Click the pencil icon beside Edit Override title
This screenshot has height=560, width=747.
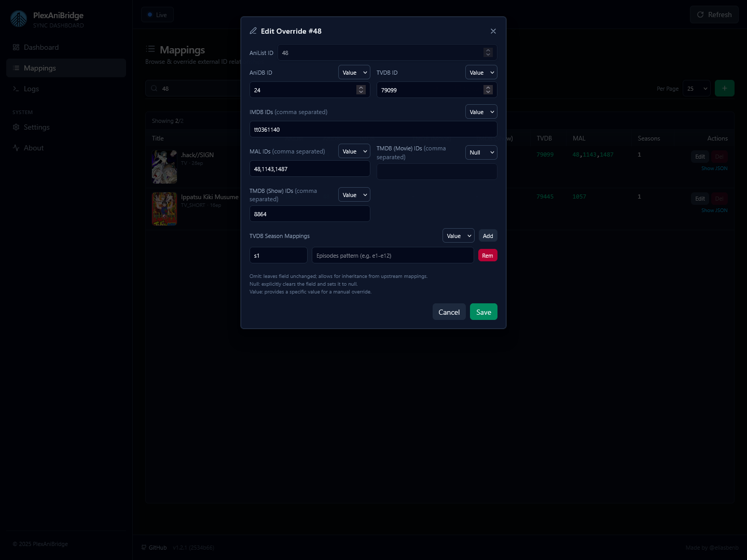click(253, 31)
